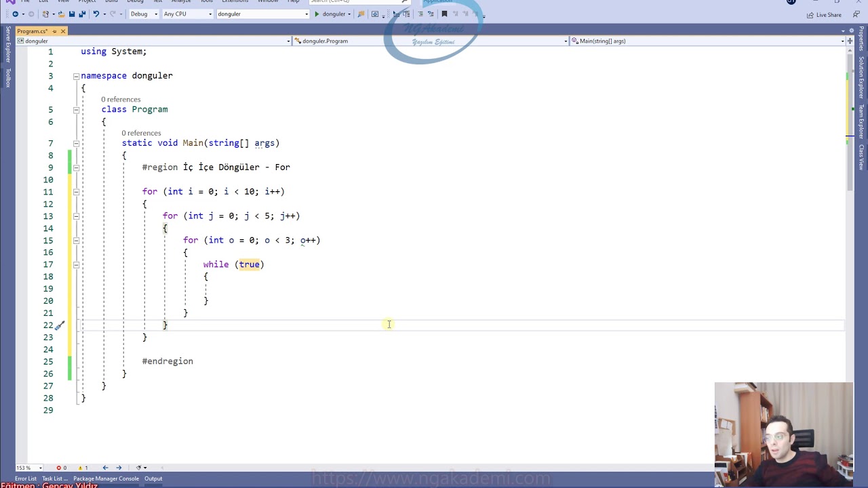Open the Output tab
Screen dimensions: 868x488
click(153, 479)
